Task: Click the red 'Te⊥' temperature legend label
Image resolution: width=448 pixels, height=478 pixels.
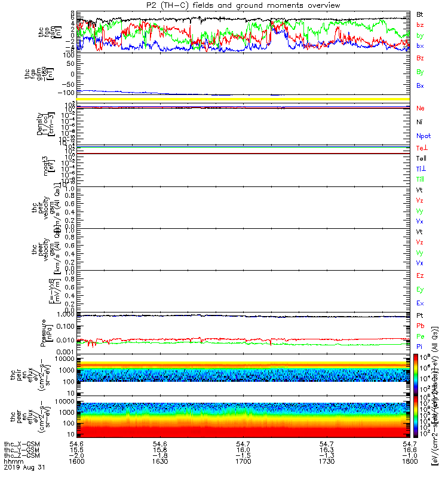Action: (422, 148)
